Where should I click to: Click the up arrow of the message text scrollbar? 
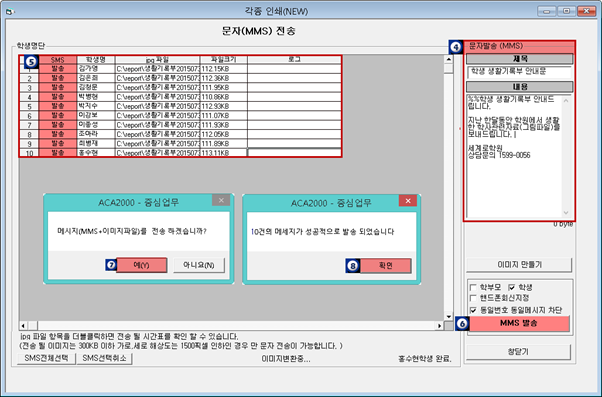(566, 101)
